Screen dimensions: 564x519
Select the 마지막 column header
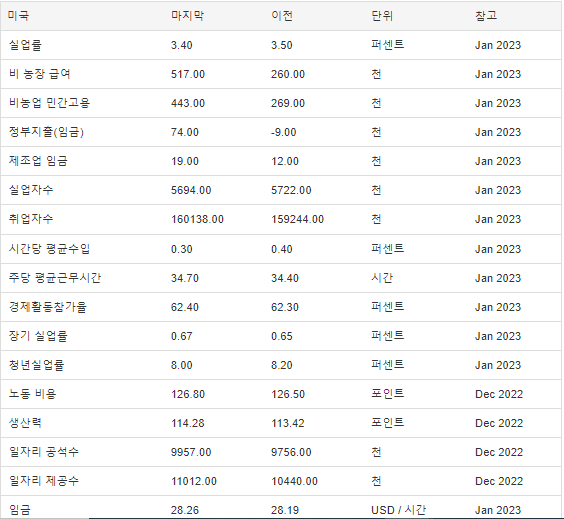click(187, 16)
